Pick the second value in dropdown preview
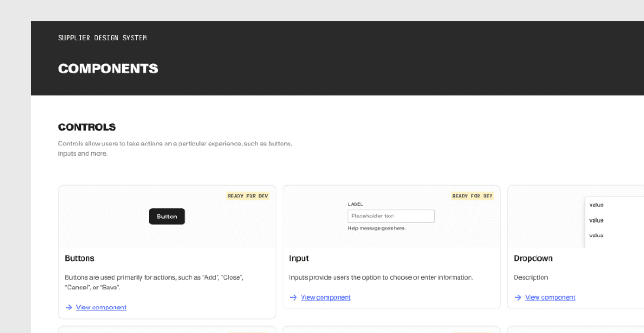This screenshot has height=333, width=644. (597, 220)
